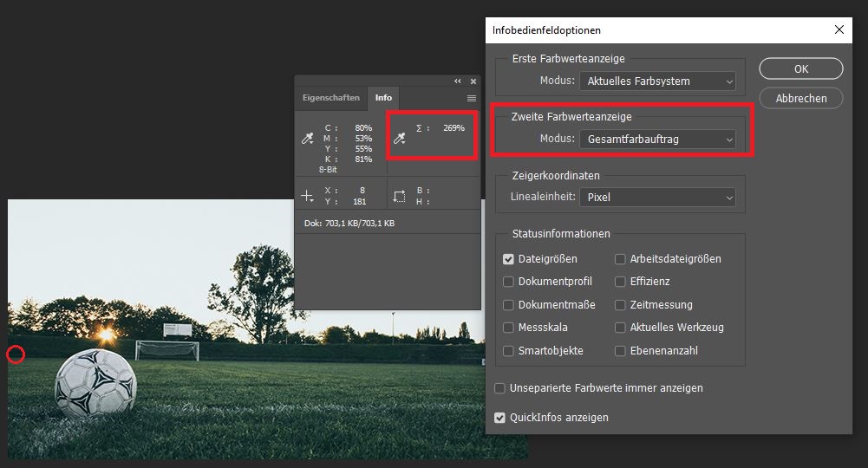This screenshot has height=468, width=868.
Task: Click the first color readout eyedropper icon
Action: (x=307, y=139)
